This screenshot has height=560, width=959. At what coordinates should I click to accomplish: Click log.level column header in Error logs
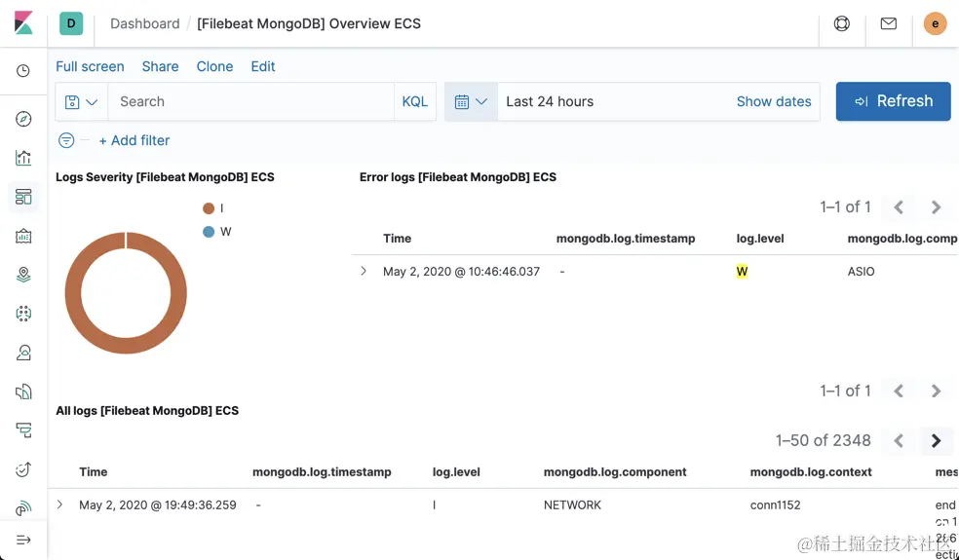click(760, 239)
